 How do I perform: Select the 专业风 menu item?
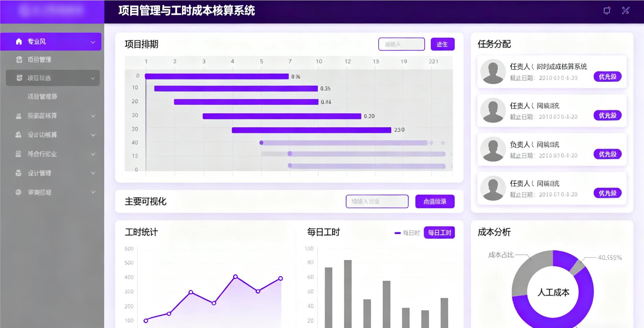(36, 41)
